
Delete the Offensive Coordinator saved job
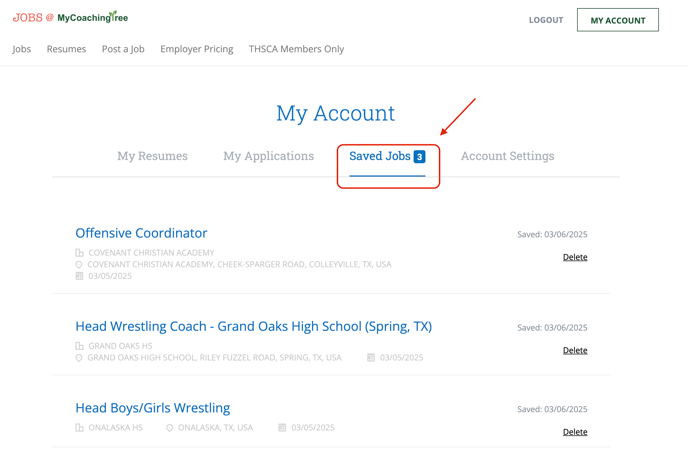click(x=575, y=257)
